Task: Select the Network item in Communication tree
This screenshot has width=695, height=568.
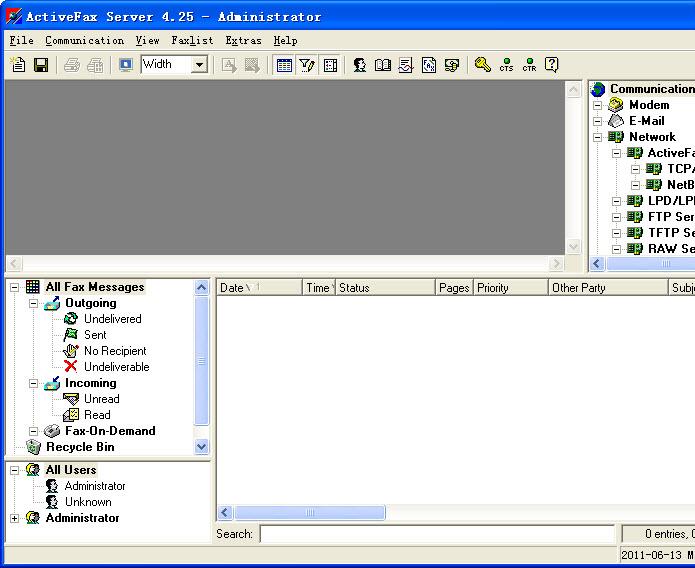Action: (652, 137)
